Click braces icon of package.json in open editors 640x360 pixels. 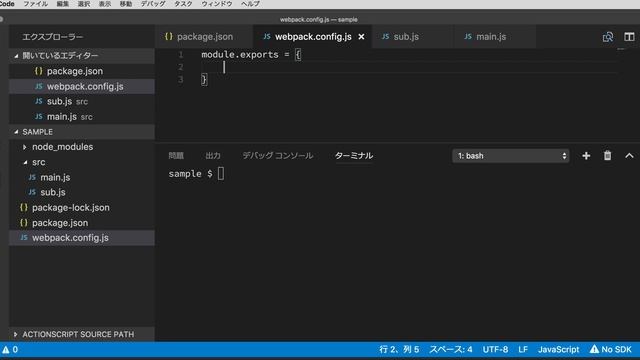tap(38, 71)
